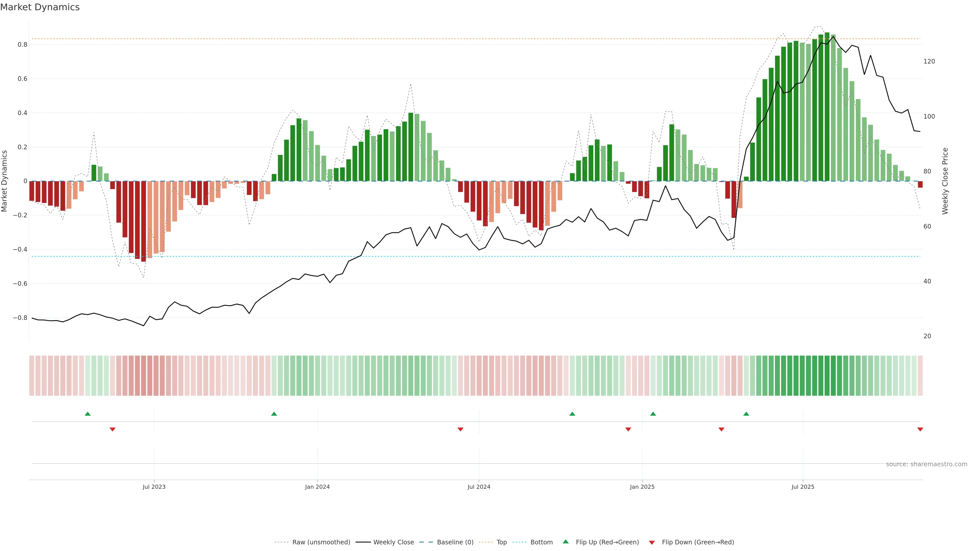Click the Jul 2025 x-axis label
980x551 pixels.
coord(803,487)
